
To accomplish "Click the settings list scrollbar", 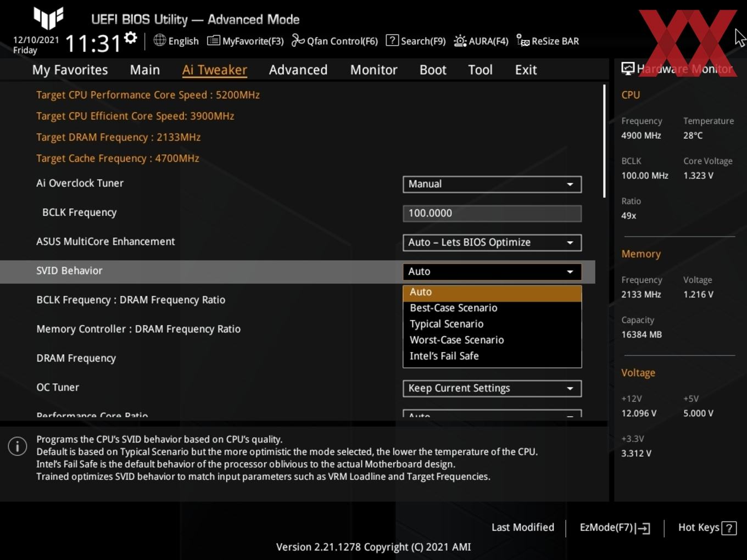I will (x=604, y=141).
